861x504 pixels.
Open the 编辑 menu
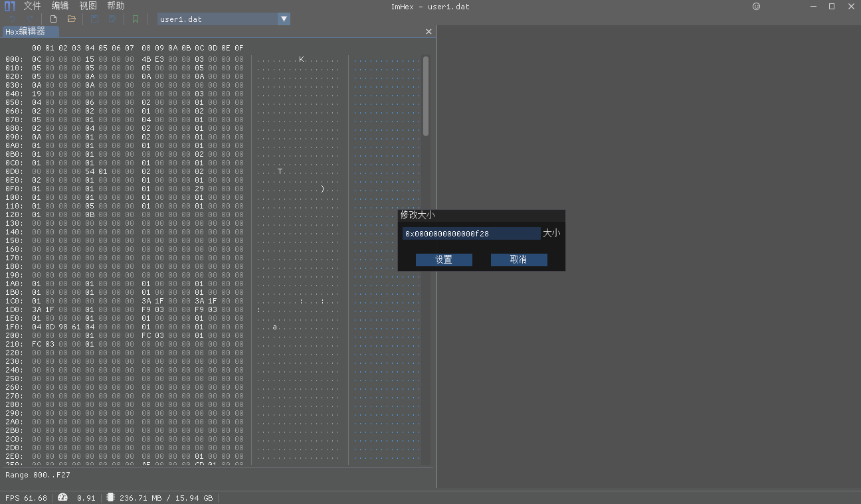60,6
